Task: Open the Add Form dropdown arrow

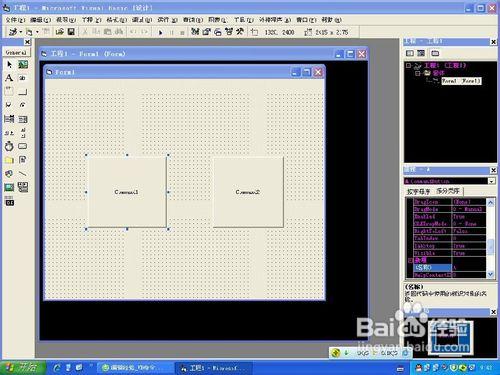Action: tap(37, 32)
